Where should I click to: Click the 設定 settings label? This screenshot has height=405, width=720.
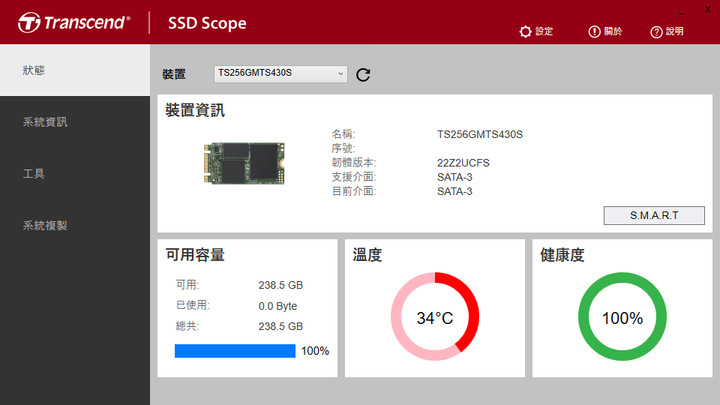pyautogui.click(x=544, y=31)
